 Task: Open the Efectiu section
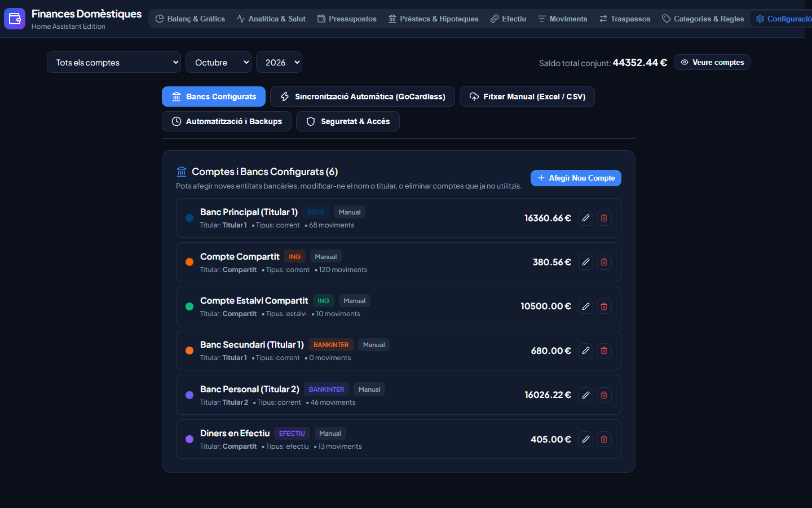(x=508, y=19)
